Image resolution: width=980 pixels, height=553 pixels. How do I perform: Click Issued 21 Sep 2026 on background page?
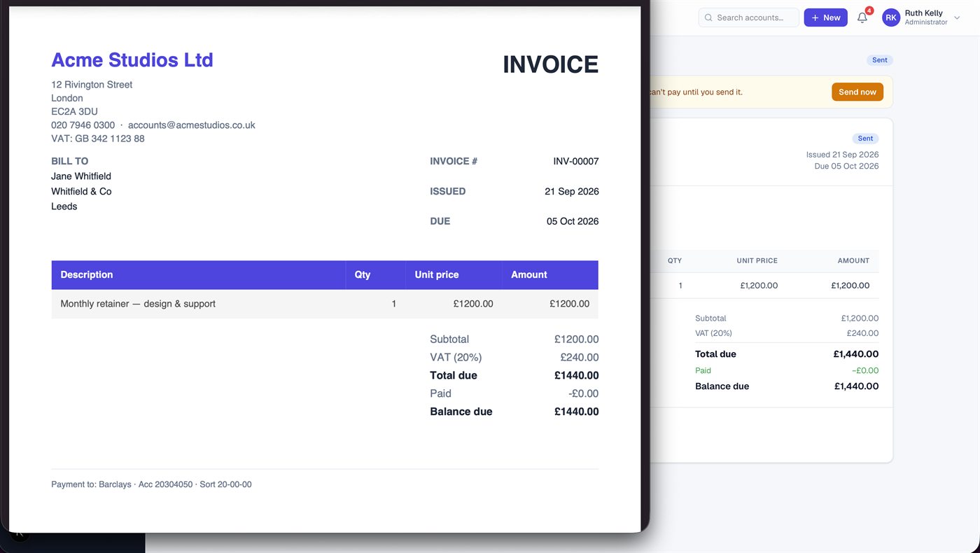(x=842, y=155)
